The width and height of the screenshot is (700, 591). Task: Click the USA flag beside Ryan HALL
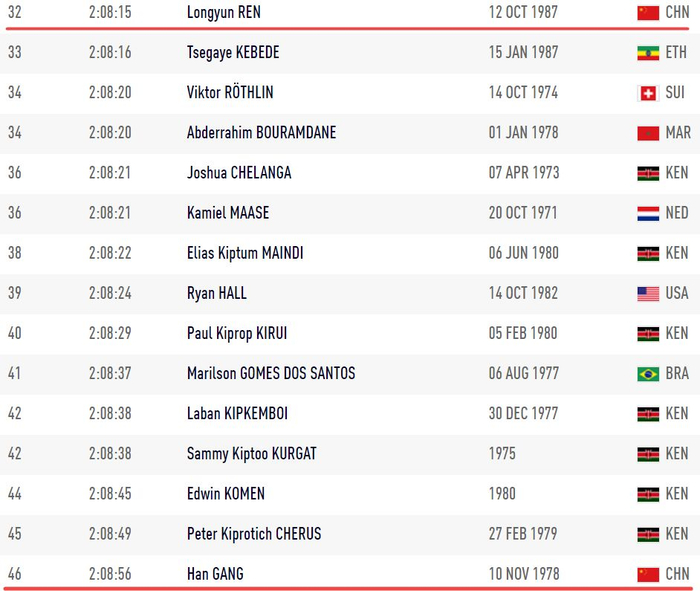(648, 293)
